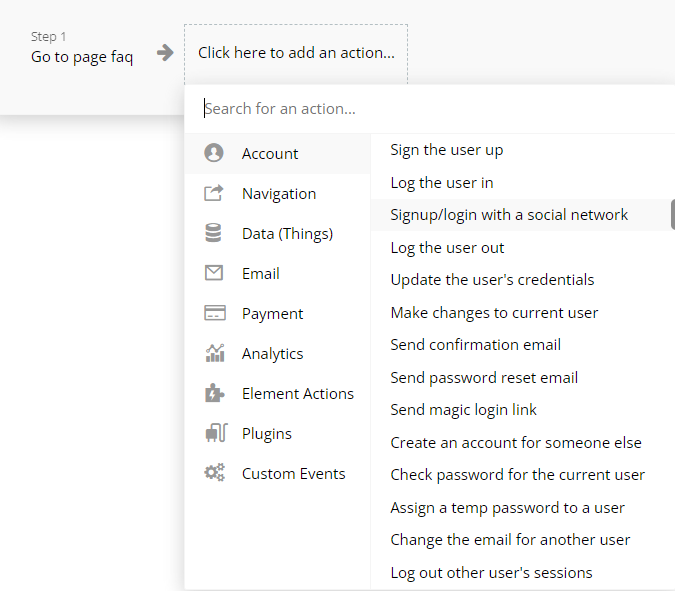
Task: Click the action list scrollbar handle
Action: coord(673,215)
